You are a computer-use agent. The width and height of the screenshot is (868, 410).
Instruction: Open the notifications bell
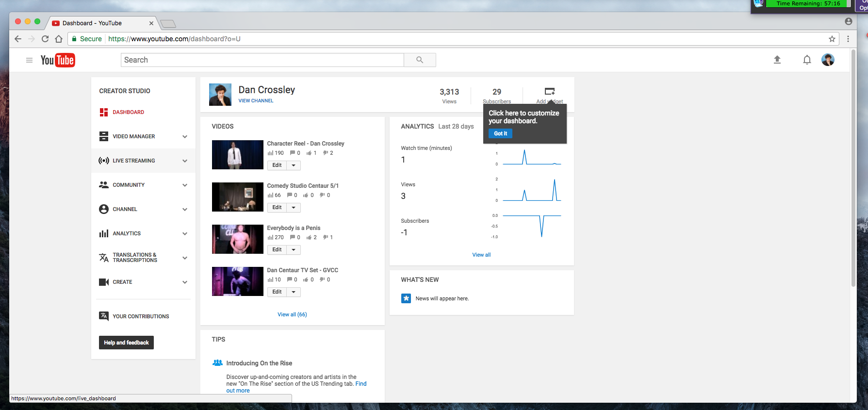point(807,60)
